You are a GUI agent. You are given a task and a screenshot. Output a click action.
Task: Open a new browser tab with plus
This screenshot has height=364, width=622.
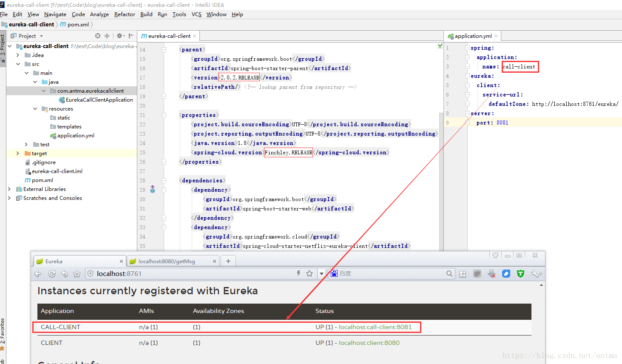(228, 261)
